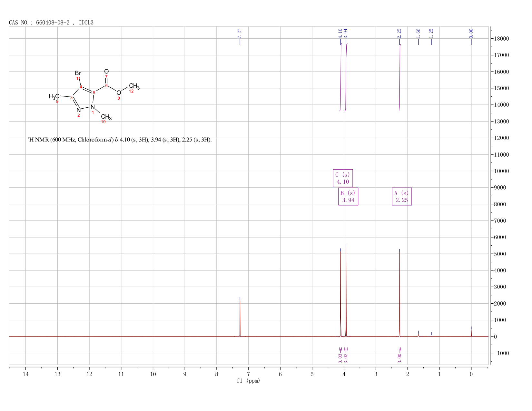Click the integral value 3.02
532x411 pixels.
[x=346, y=358]
